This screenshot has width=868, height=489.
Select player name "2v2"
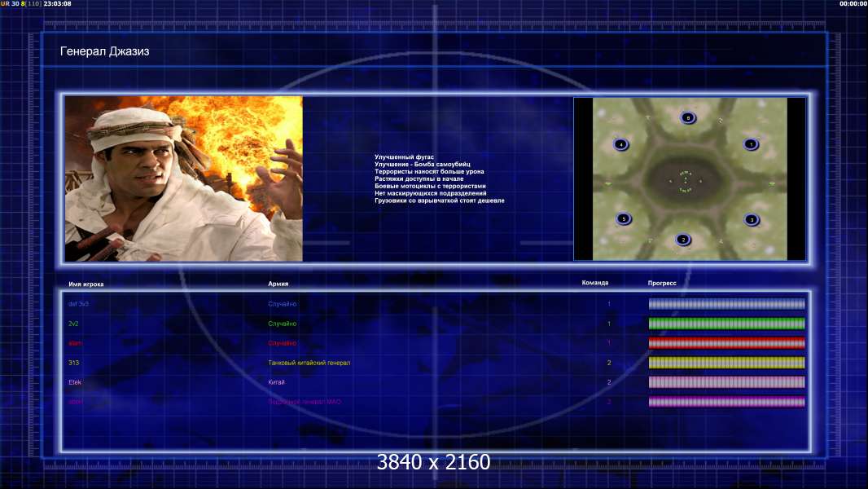(x=73, y=324)
